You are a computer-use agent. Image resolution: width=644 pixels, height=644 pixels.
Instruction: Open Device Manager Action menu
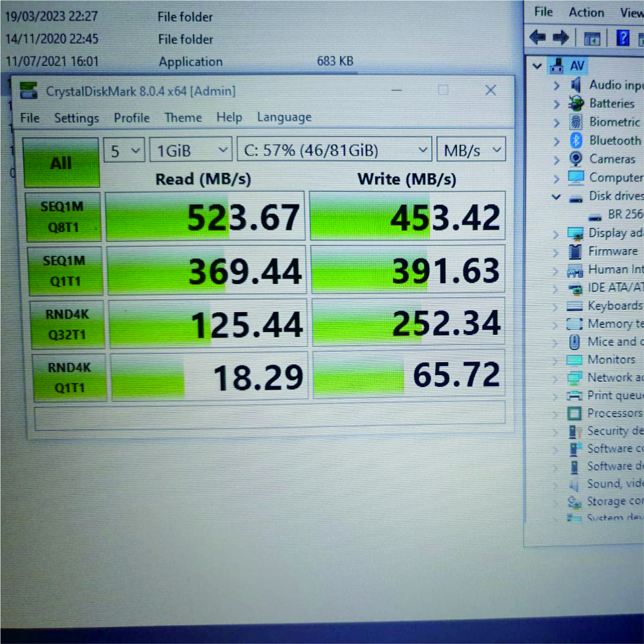tap(586, 12)
